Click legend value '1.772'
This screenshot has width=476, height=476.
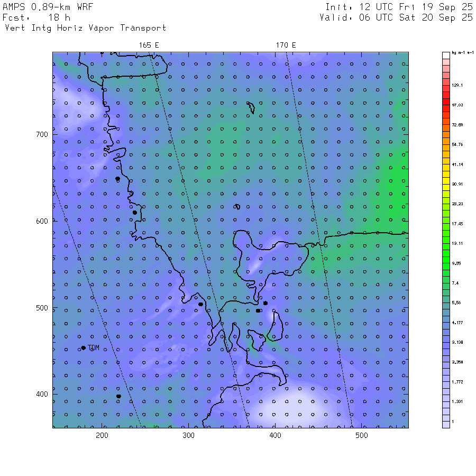click(457, 382)
